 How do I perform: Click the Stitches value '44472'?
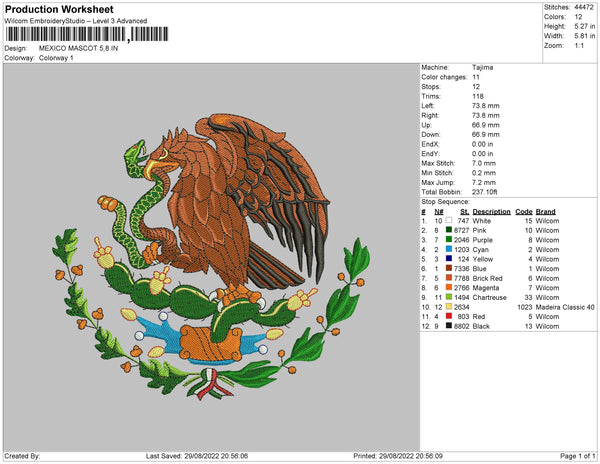(x=584, y=7)
